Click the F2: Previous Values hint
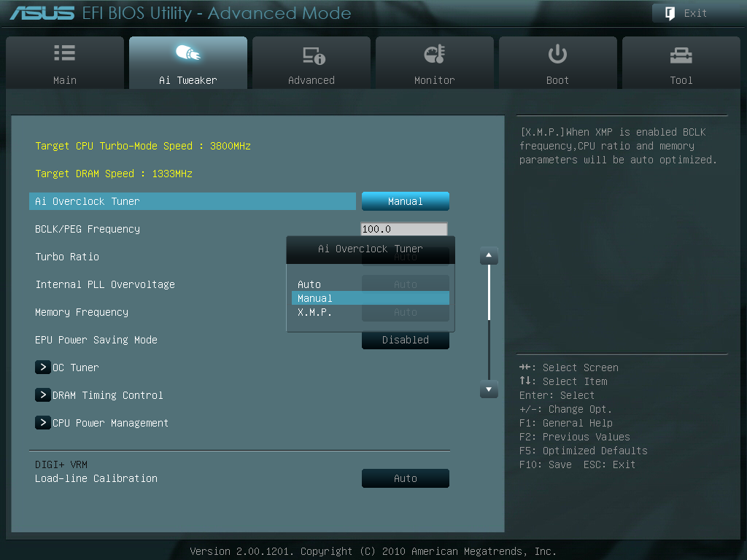The width and height of the screenshot is (747, 560). pyautogui.click(x=575, y=437)
